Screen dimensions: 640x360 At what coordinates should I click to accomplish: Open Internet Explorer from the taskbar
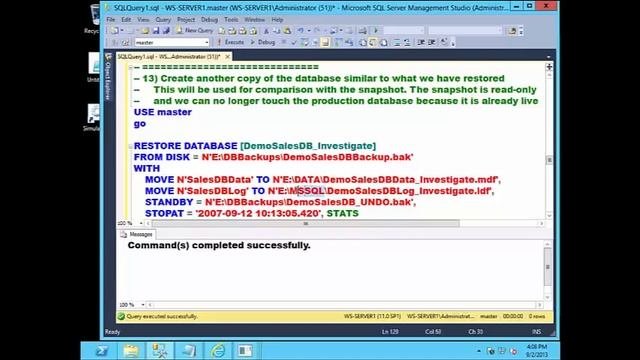[218, 351]
